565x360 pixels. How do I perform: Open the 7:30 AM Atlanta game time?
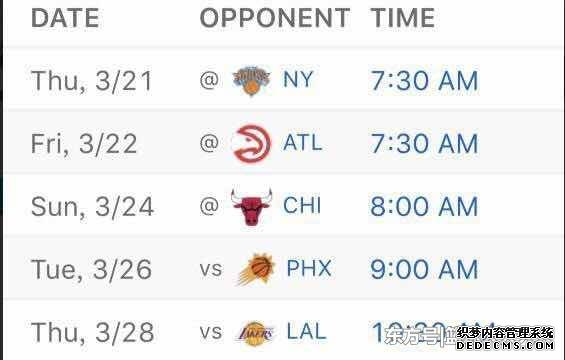pyautogui.click(x=424, y=143)
